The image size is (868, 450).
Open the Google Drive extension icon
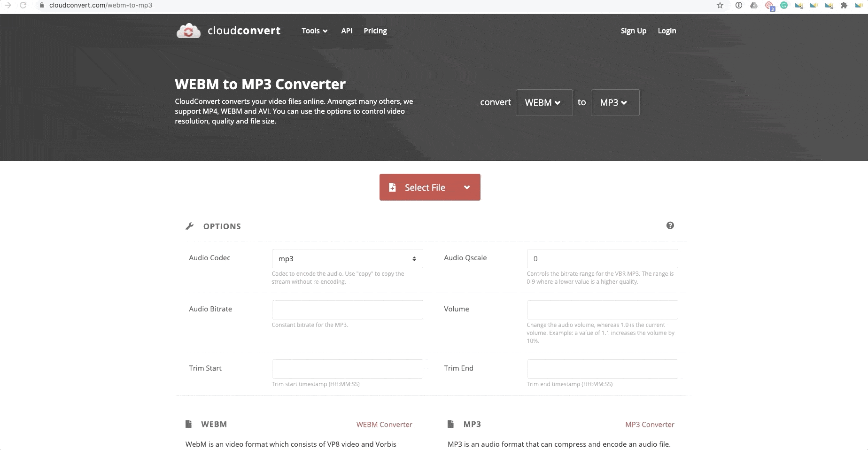tap(754, 6)
